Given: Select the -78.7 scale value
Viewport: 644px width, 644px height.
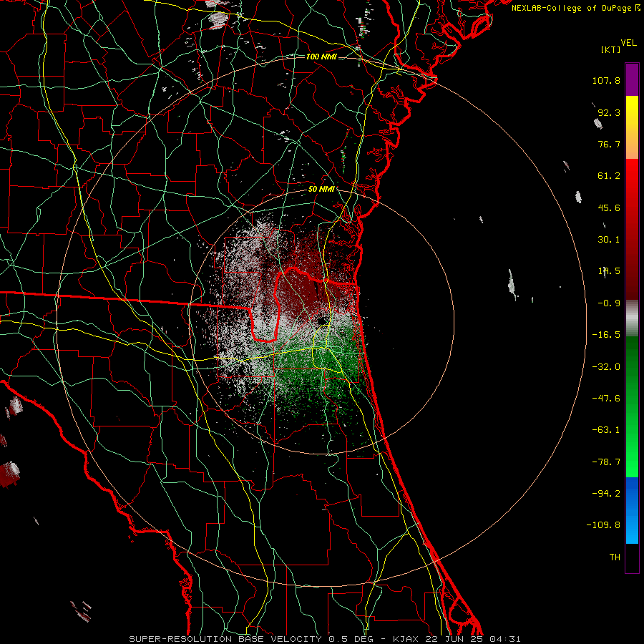Looking at the screenshot, I should pos(606,462).
